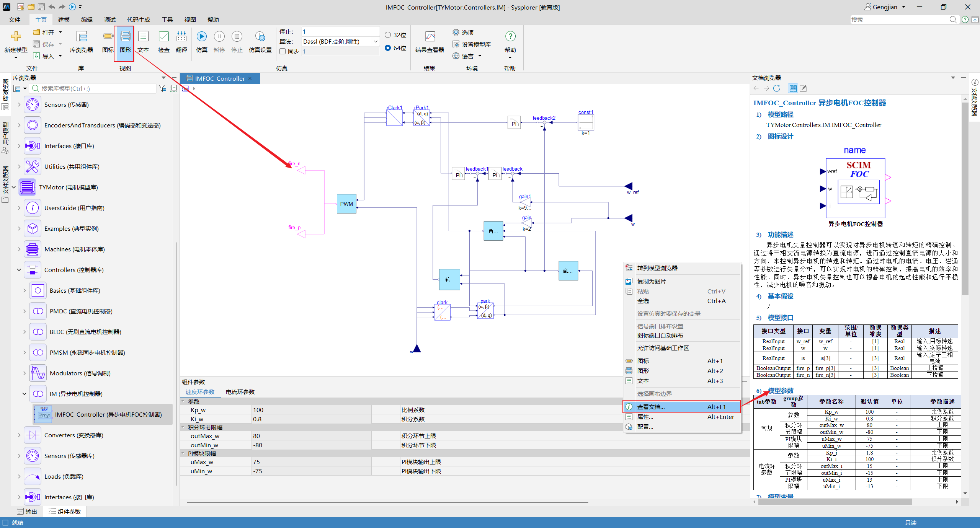The image size is (980, 528).
Task: Refresh the document browser panel
Action: pos(776,88)
